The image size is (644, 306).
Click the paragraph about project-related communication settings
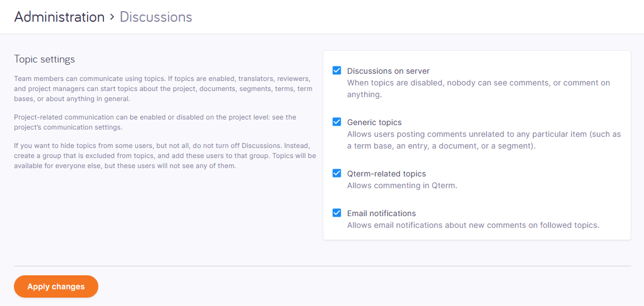155,121
